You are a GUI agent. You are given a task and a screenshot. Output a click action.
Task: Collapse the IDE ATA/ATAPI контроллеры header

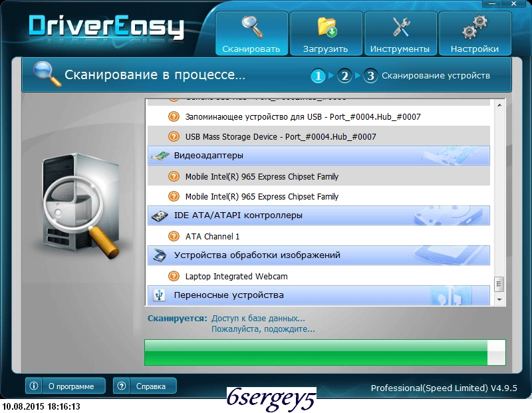(x=319, y=215)
